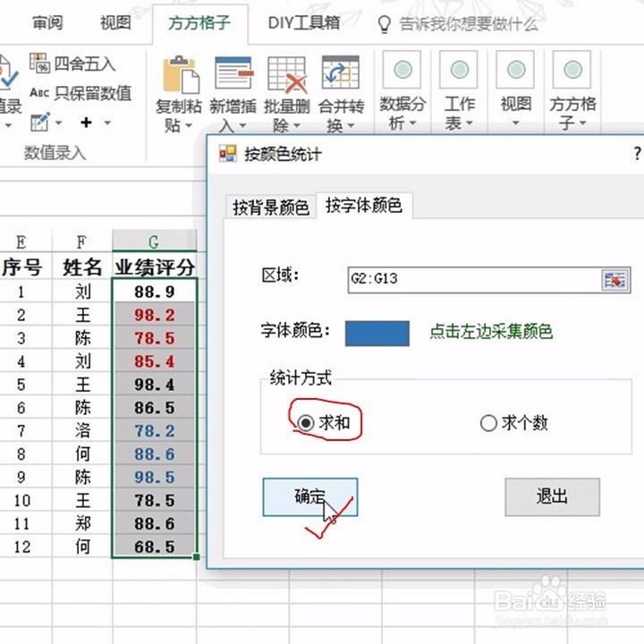Expand the dropdown arrow beside pencil icon
644x644 pixels.
pyautogui.click(x=59, y=123)
